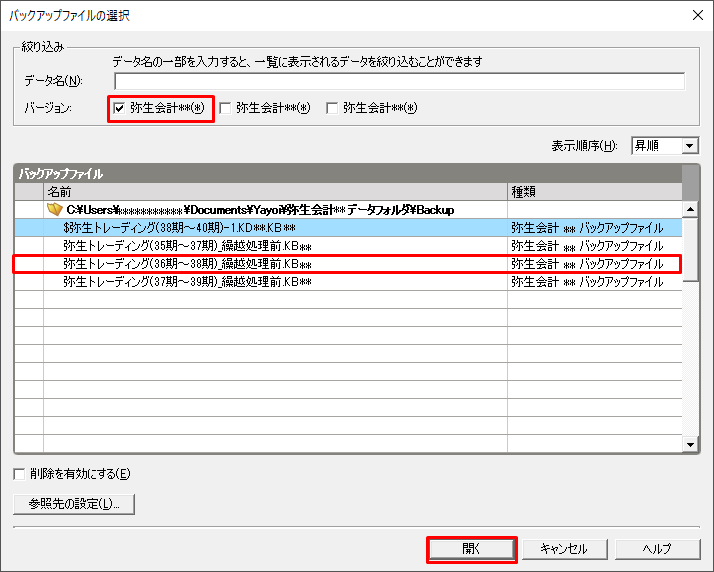Close the backup file selection dialog
The image size is (714, 572).
[x=698, y=15]
